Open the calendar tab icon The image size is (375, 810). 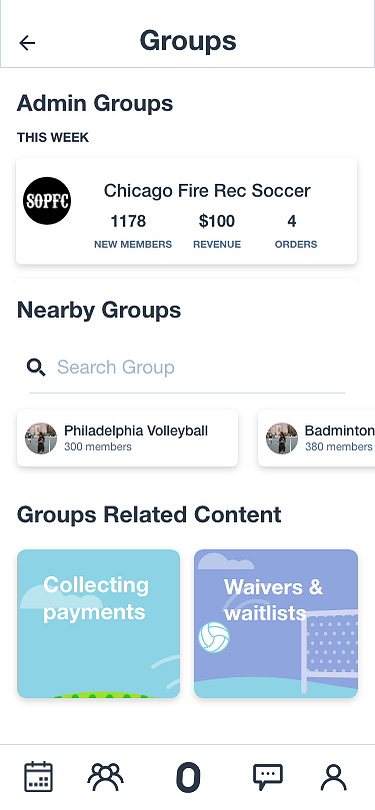click(x=39, y=776)
